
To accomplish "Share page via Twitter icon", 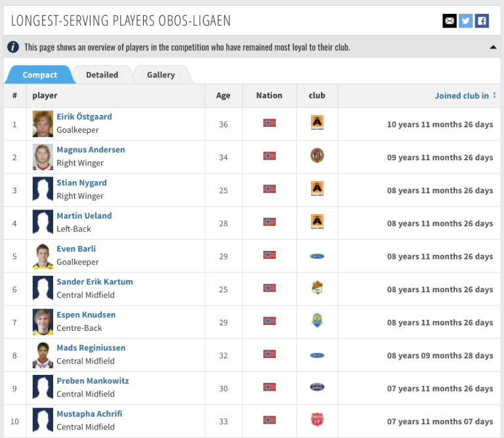I will 466,20.
